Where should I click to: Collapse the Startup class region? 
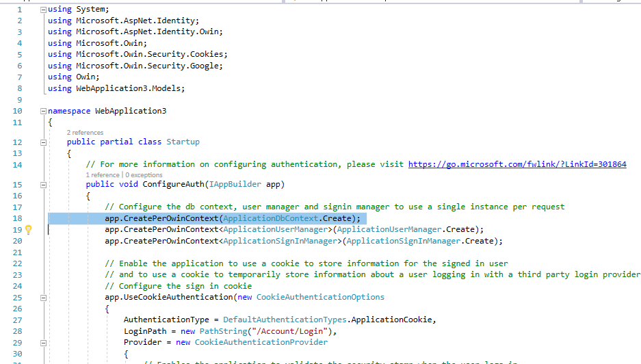[x=44, y=142]
